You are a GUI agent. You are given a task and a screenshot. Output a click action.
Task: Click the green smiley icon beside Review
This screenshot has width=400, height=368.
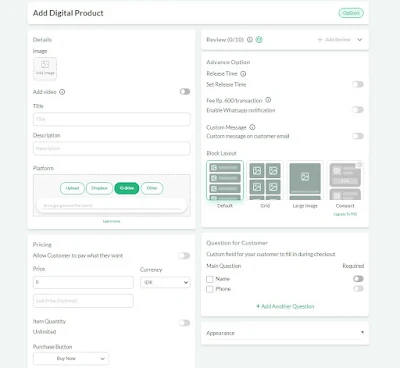(x=259, y=40)
